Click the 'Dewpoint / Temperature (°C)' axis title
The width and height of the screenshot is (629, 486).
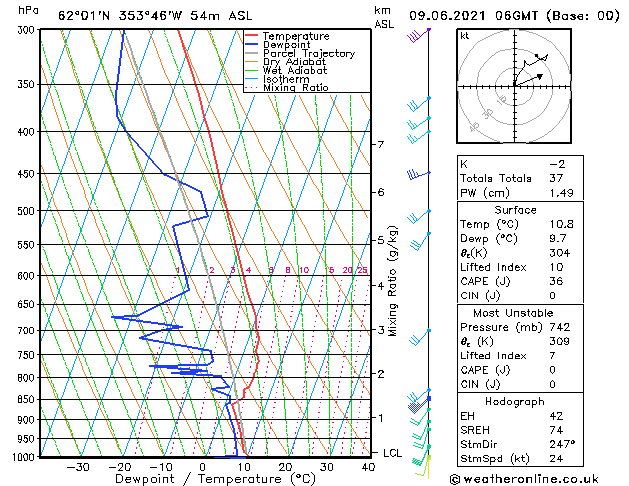point(215,479)
